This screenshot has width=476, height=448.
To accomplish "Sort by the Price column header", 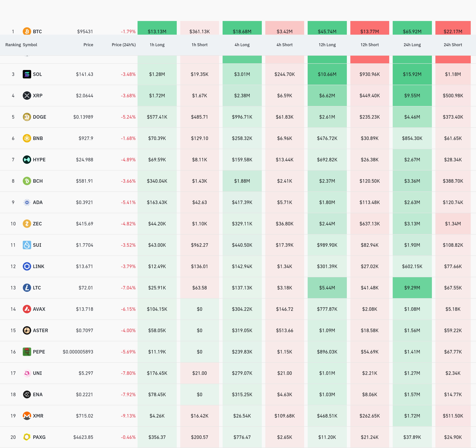I will coord(88,45).
